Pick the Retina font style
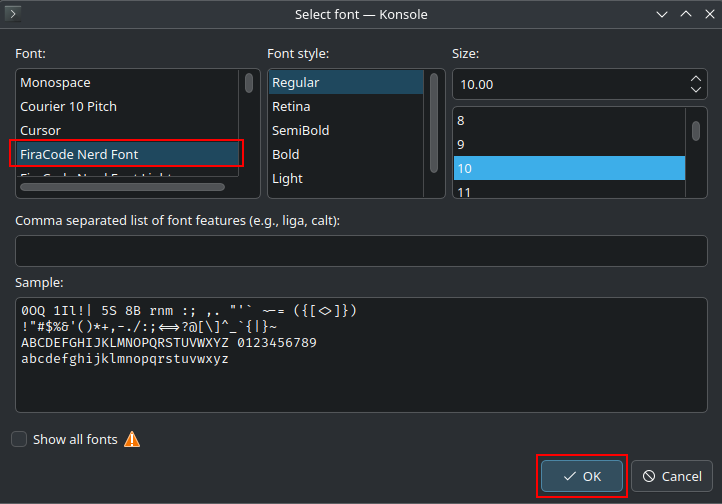The image size is (722, 504). pos(346,106)
